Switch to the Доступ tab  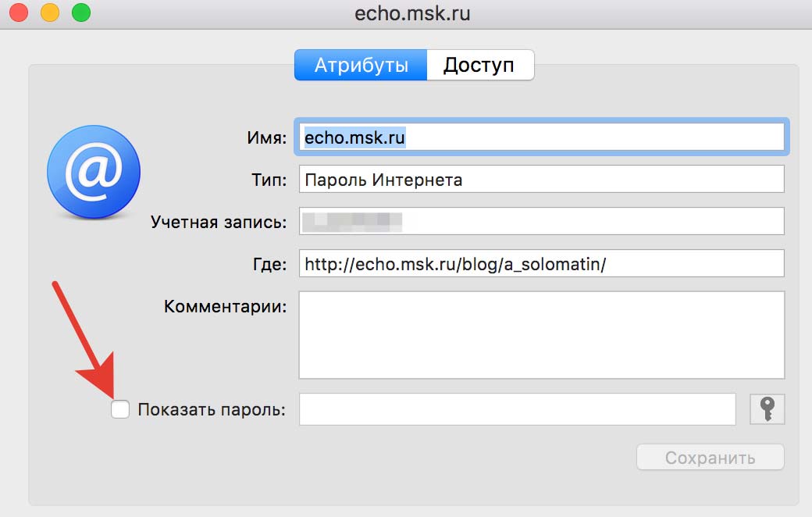(x=479, y=65)
